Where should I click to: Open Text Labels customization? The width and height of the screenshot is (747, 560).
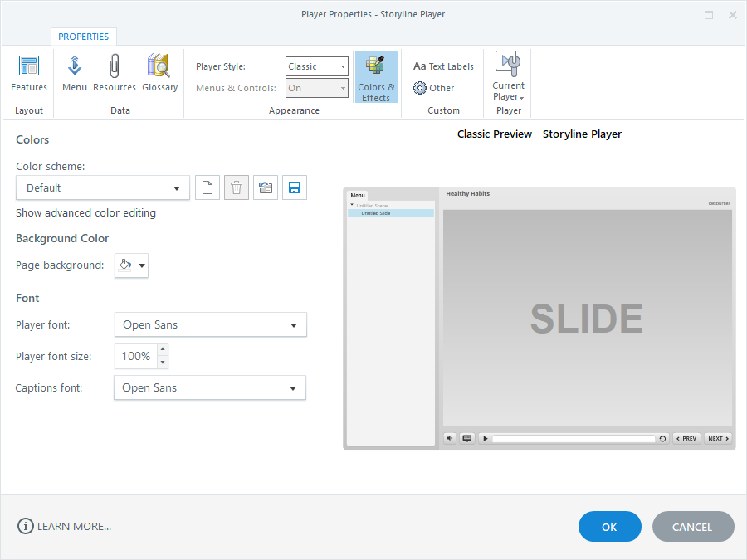[444, 66]
